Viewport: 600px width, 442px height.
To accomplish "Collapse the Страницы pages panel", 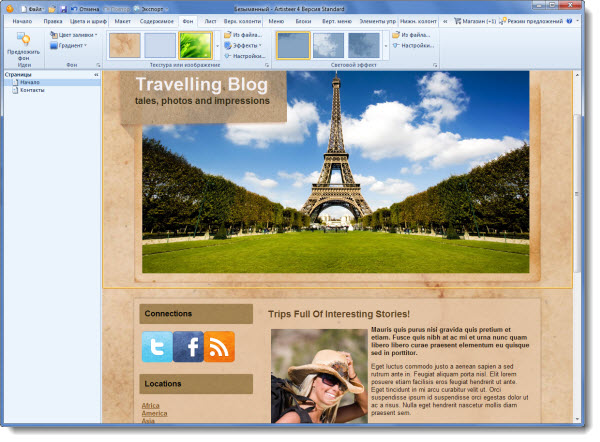I will 96,74.
